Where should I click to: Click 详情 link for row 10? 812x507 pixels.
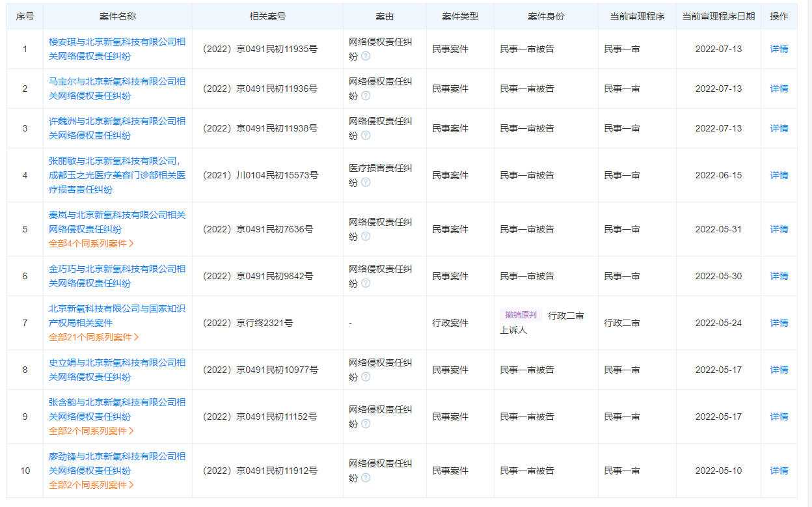(x=779, y=471)
